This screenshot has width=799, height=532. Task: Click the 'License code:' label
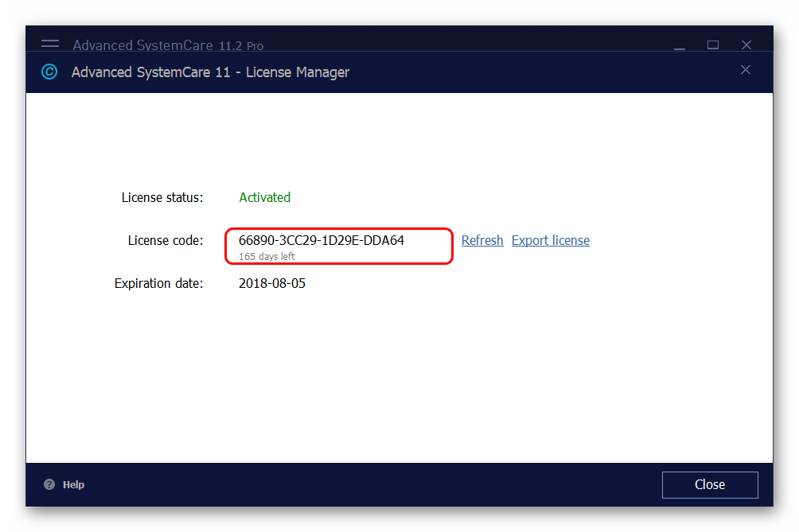coord(165,240)
